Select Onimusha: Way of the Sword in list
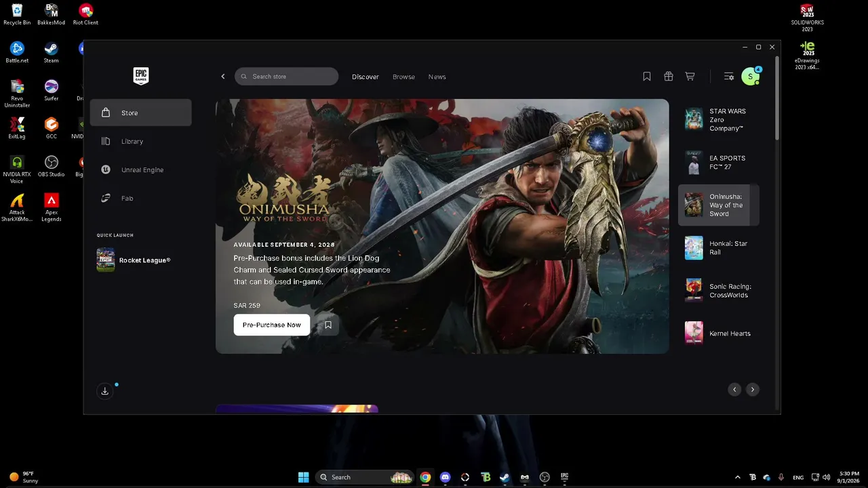868x488 pixels. (719, 205)
